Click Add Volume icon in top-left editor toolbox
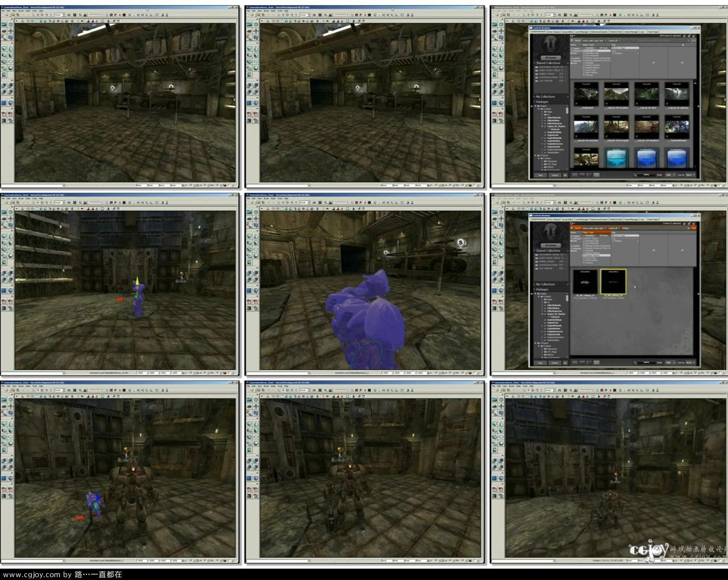Screen dimensions: 728x580 pyautogui.click(x=11, y=103)
